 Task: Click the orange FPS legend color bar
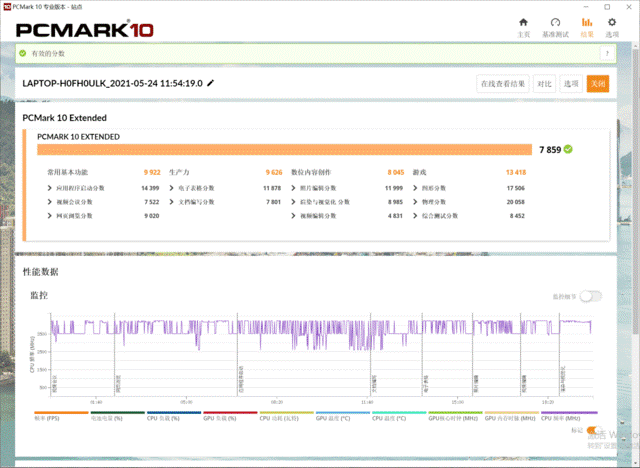(61, 413)
